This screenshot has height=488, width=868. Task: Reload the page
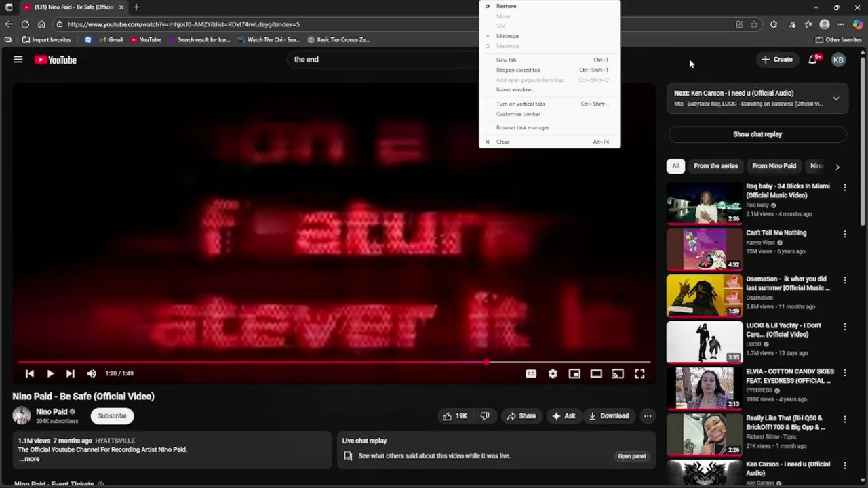coord(25,24)
